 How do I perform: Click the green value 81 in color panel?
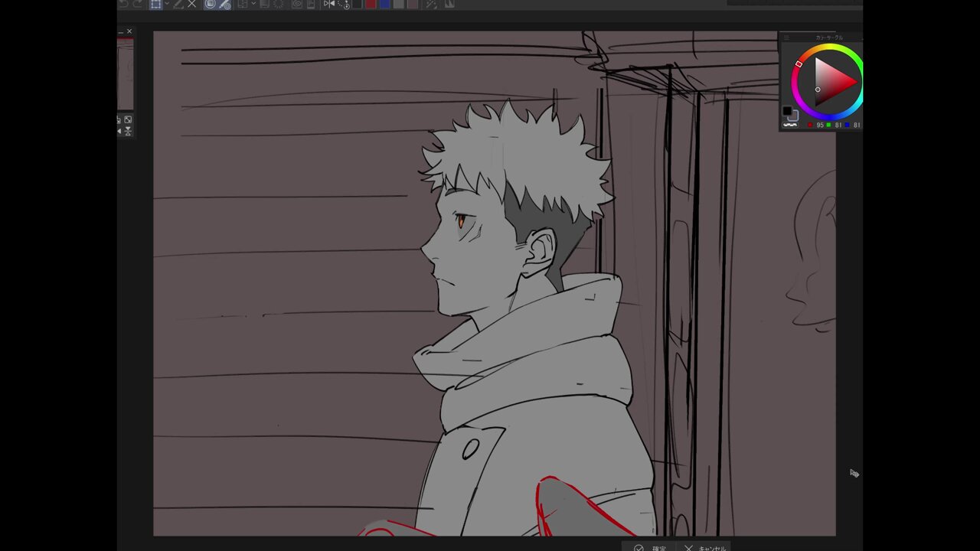838,125
